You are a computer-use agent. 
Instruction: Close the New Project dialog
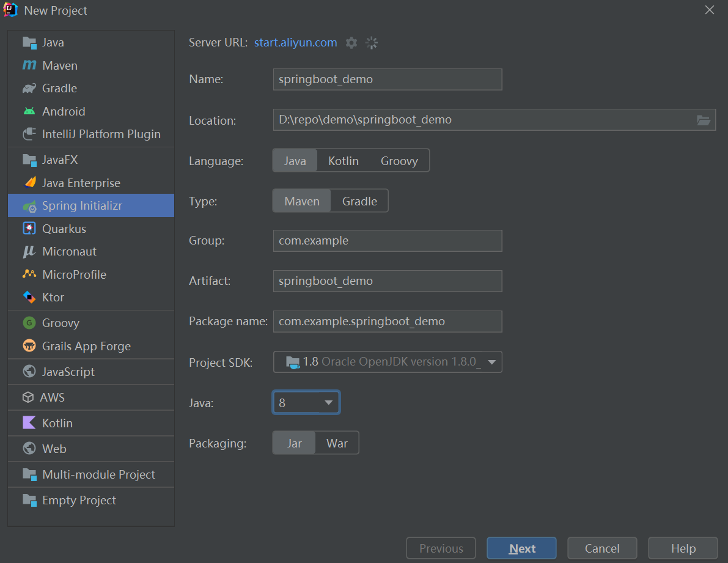710,10
